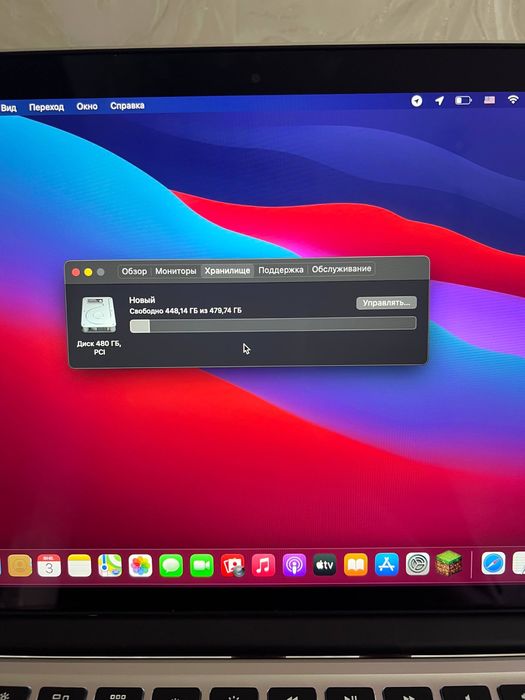This screenshot has width=525, height=700.
Task: Switch to the Мониторы tab
Action: tap(176, 271)
